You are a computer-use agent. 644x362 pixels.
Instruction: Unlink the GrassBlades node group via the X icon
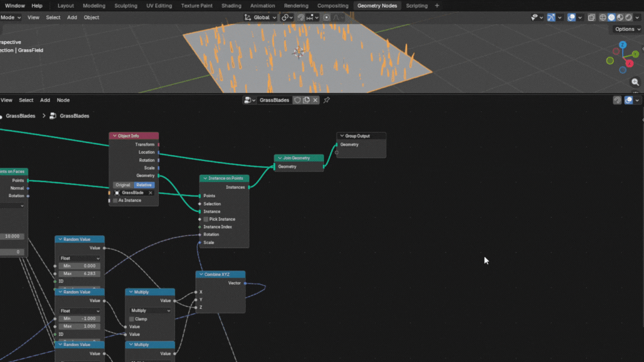[315, 99]
